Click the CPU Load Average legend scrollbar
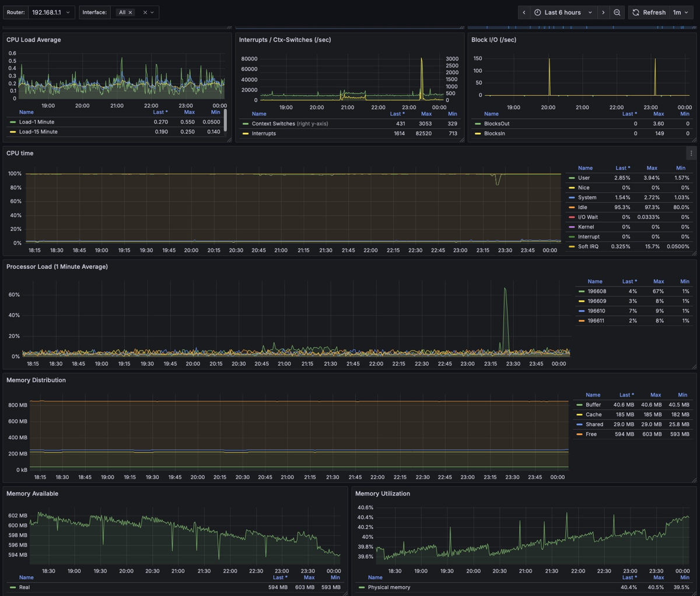Viewport: 700px width, 596px height. click(x=225, y=119)
